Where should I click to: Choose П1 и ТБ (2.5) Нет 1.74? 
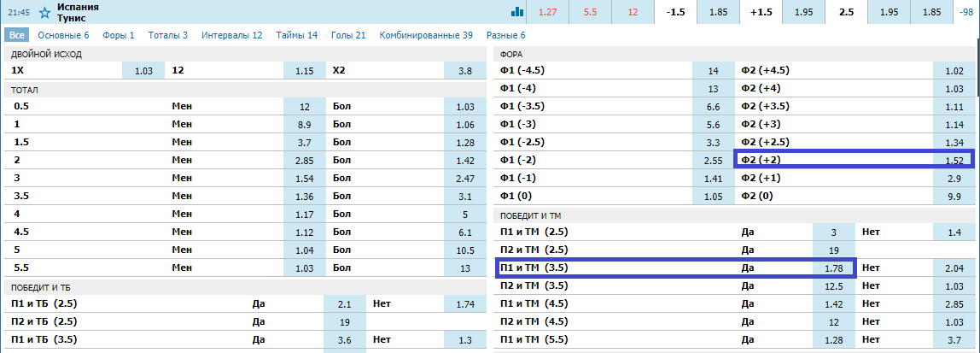point(465,305)
